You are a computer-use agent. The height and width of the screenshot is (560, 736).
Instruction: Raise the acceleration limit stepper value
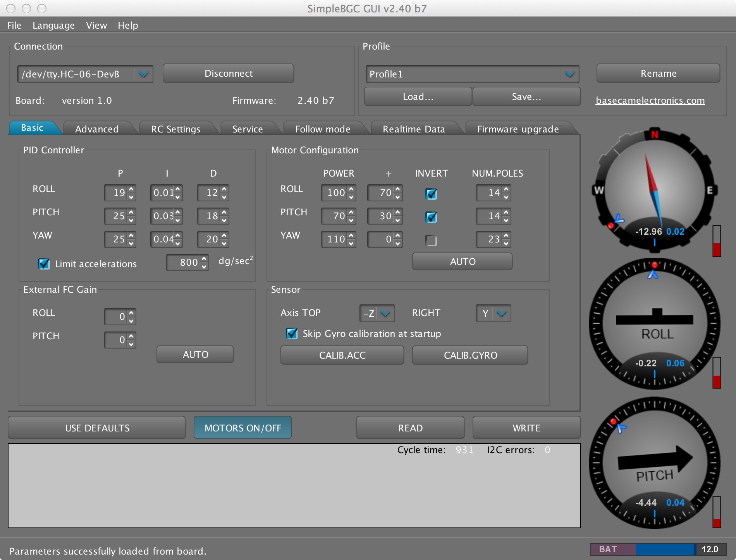point(204,259)
